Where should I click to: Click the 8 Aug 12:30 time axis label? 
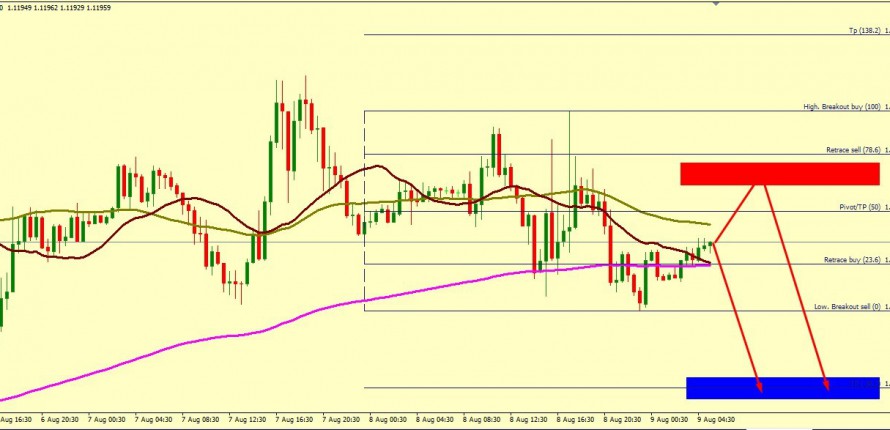coord(531,421)
